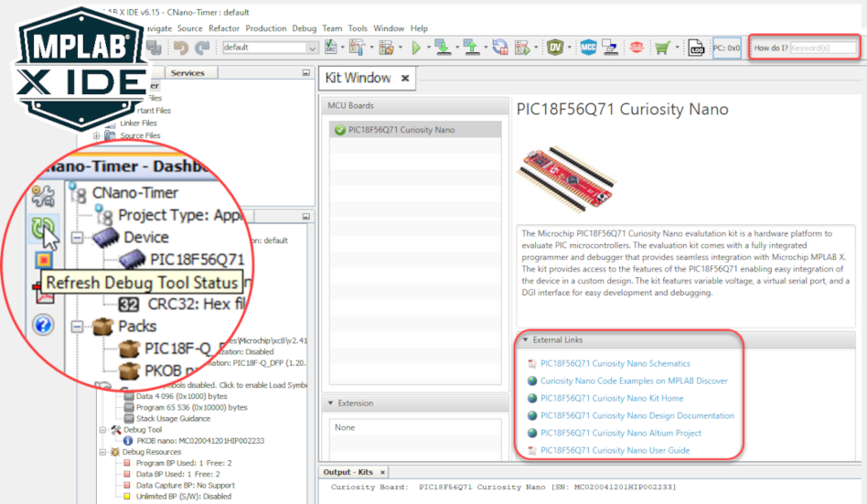Click the Run Project green arrow
Screen dimensions: 867x504
(x=416, y=48)
